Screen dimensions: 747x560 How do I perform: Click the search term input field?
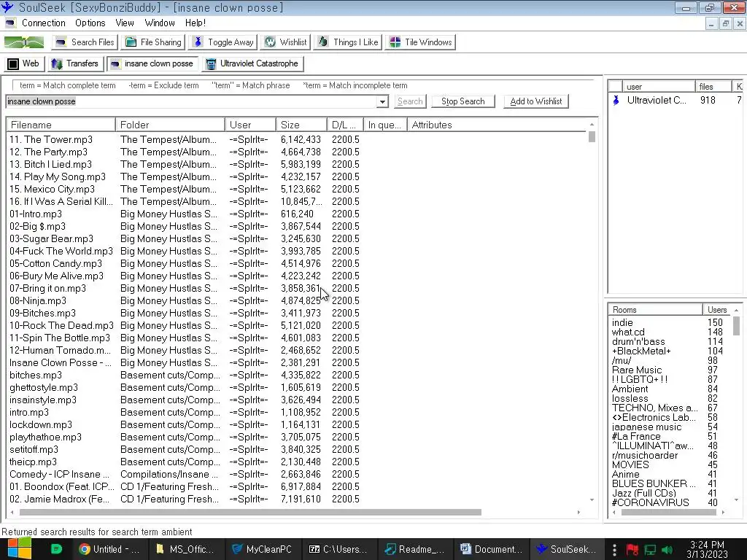point(192,101)
